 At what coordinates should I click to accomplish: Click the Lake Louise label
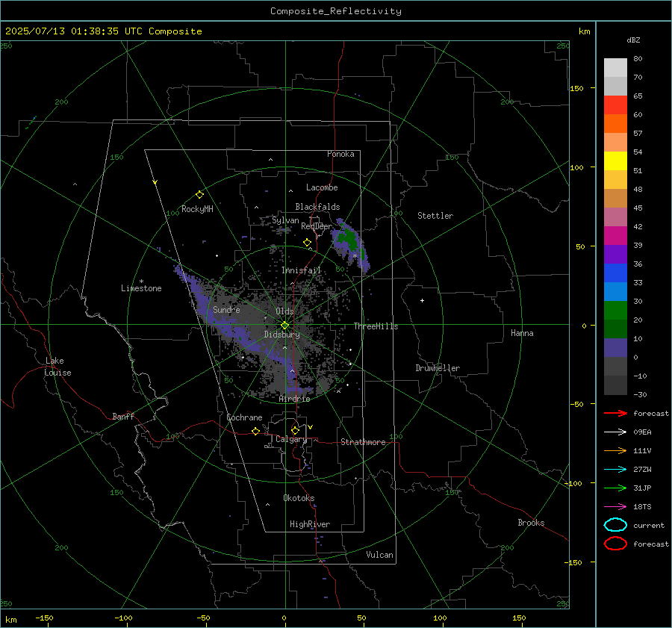point(57,367)
